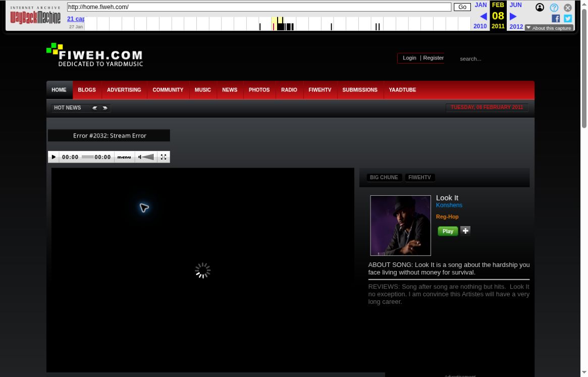Image resolution: width=588 pixels, height=377 pixels.
Task: Click the HOT NEWS label
Action: click(x=68, y=108)
